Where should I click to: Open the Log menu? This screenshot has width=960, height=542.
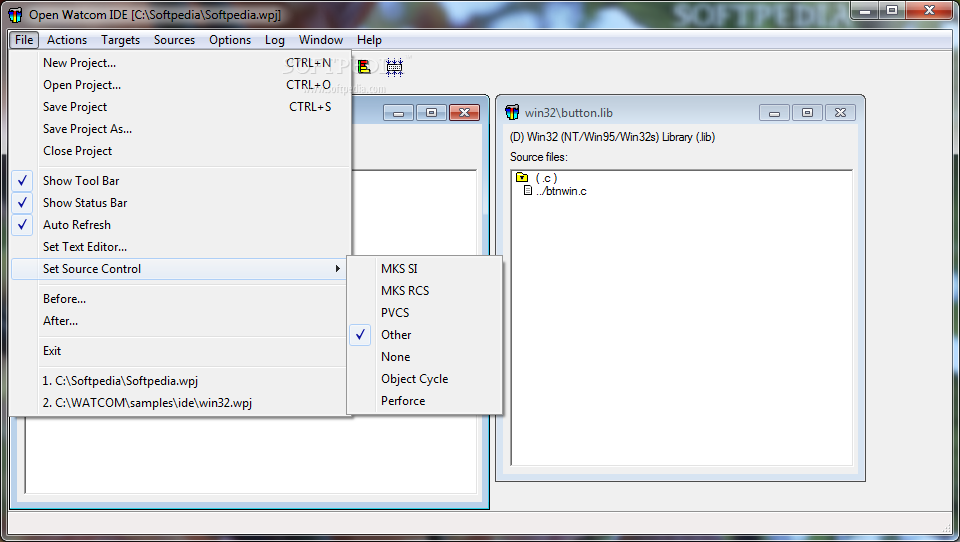275,40
